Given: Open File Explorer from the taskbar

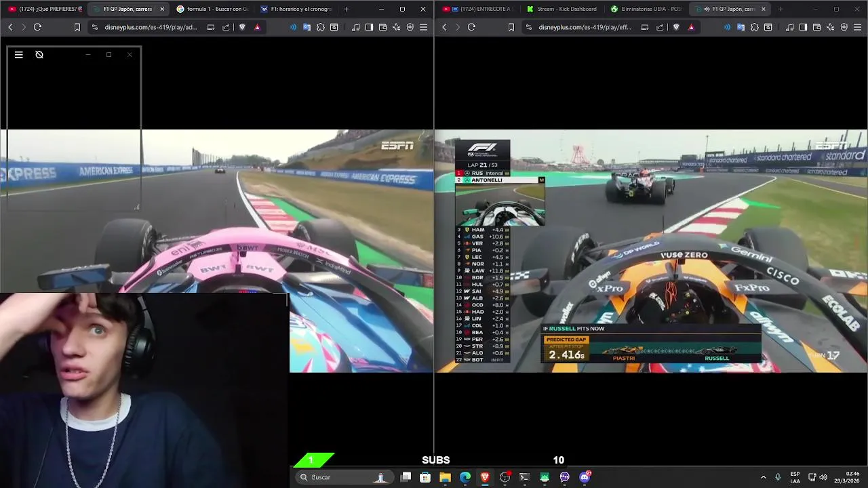Looking at the screenshot, I should pos(445,477).
